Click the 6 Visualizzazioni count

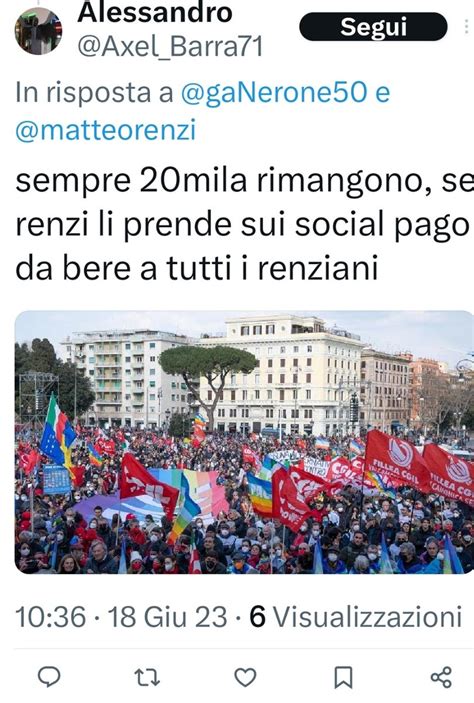356,616
